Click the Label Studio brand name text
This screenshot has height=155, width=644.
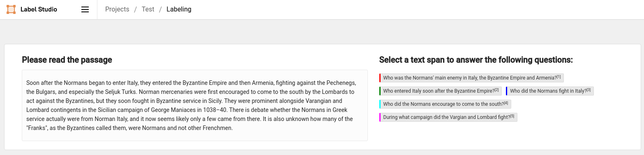[39, 9]
